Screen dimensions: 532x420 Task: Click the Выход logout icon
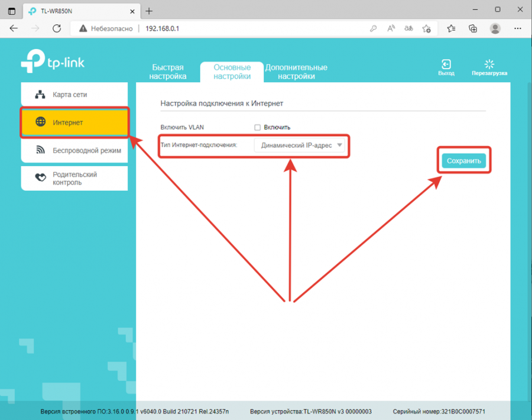[446, 64]
